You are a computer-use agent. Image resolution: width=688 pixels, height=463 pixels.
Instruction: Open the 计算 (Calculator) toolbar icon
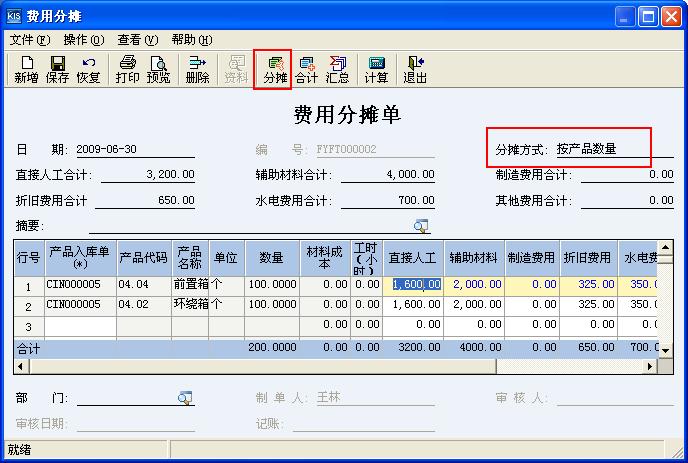(x=376, y=70)
